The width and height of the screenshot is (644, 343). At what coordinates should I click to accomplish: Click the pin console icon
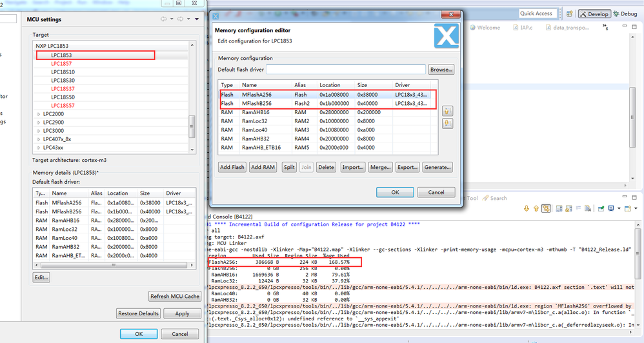point(601,208)
